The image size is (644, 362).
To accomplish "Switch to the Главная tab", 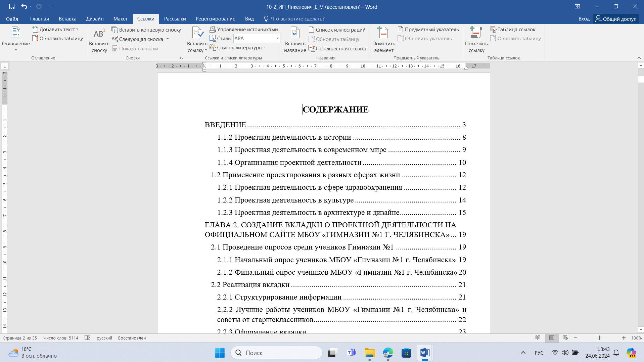I will (x=40, y=19).
